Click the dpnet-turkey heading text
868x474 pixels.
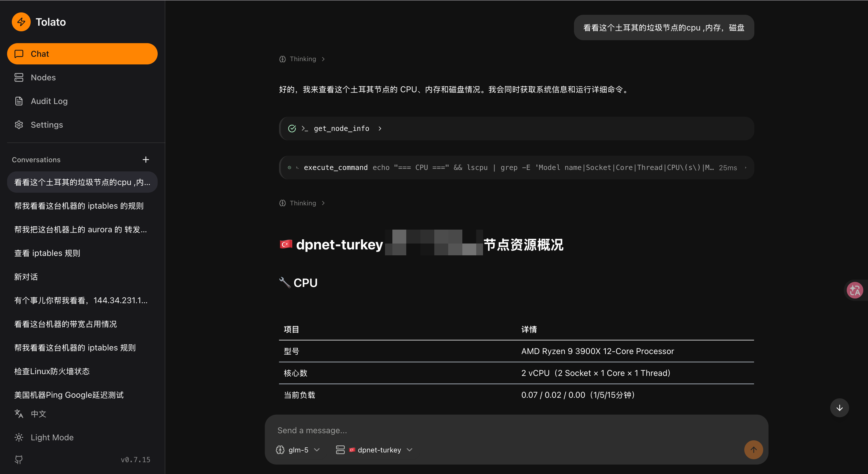(x=339, y=245)
